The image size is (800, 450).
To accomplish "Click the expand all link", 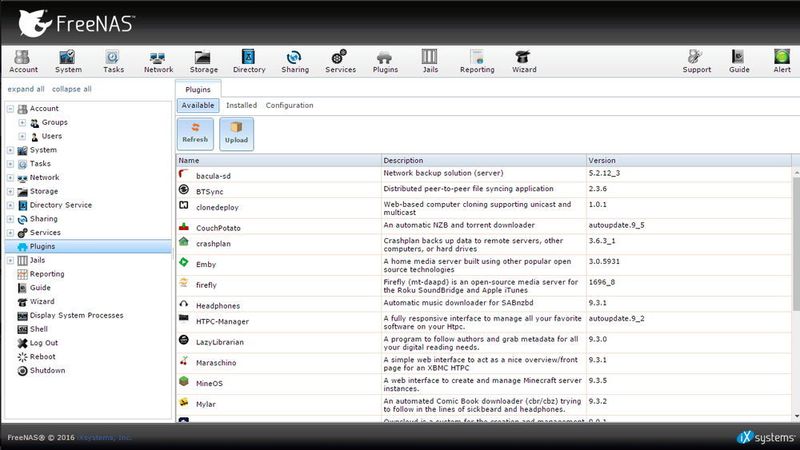I will 26,89.
